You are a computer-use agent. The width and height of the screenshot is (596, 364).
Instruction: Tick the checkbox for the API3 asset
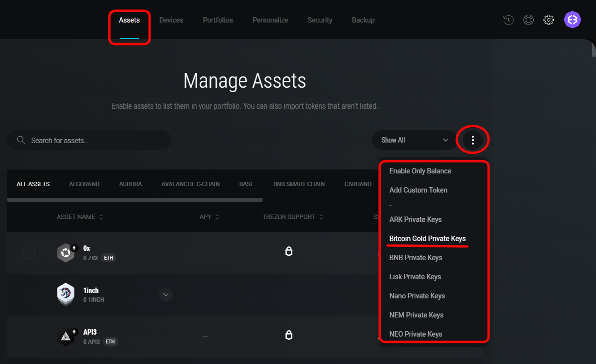tap(29, 337)
